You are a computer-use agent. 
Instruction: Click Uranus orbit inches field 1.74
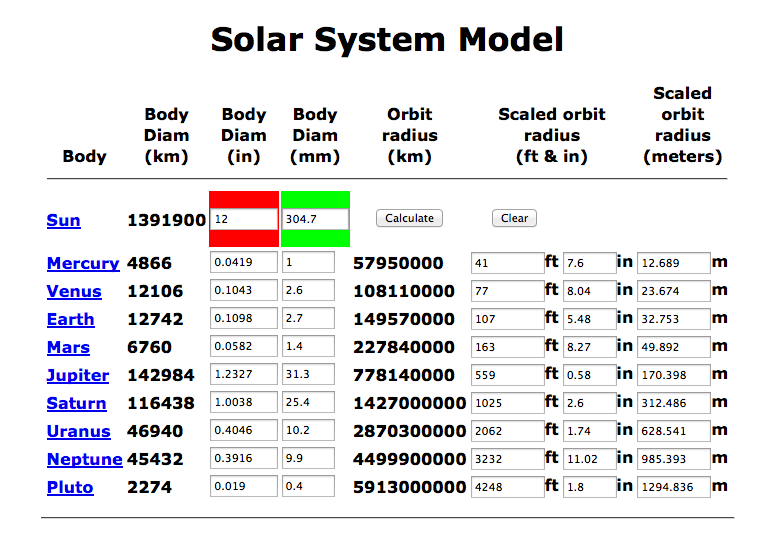(x=590, y=431)
